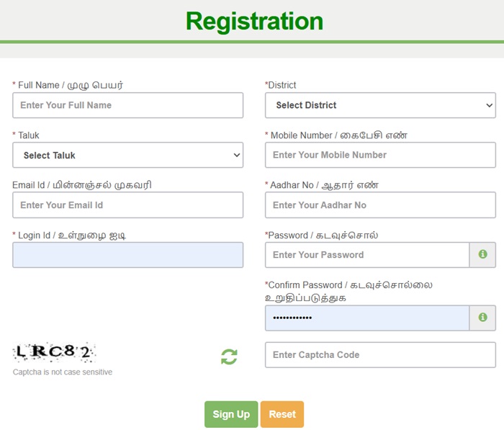Select the Email Id text box
This screenshot has width=504, height=430.
pos(127,205)
